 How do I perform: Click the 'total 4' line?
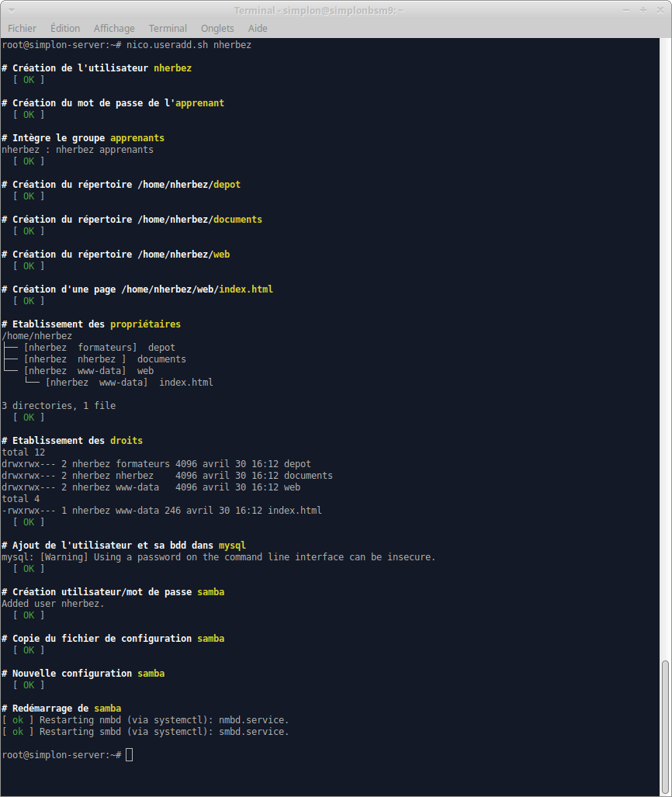[21, 499]
